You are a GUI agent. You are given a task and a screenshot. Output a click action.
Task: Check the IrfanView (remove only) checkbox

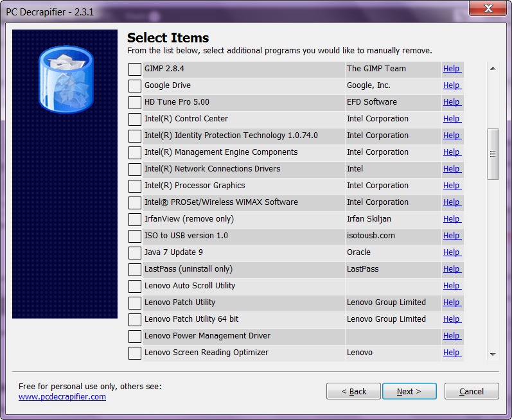(x=134, y=219)
